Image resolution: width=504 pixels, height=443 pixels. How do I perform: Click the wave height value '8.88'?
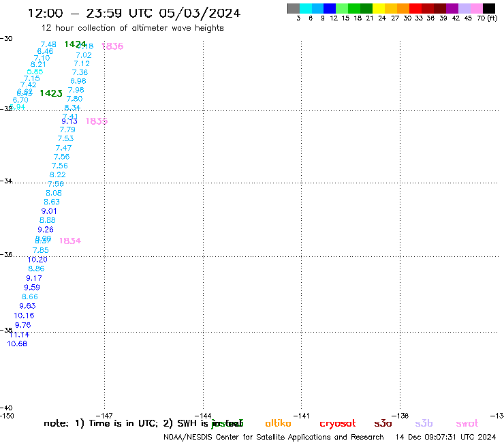47,220
